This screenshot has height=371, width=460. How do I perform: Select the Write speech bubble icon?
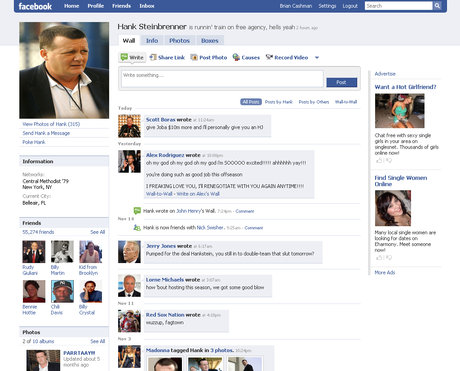pyautogui.click(x=124, y=57)
